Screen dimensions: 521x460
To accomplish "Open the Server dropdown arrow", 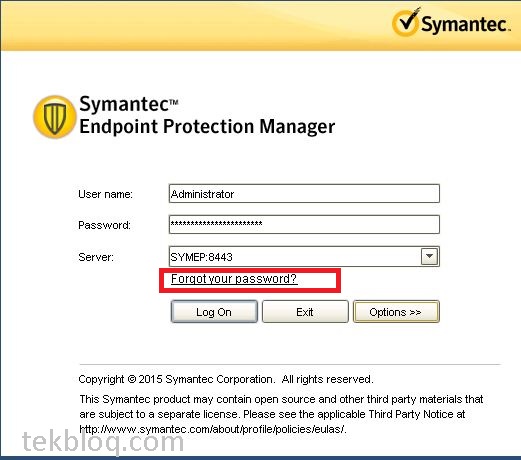I will (x=429, y=256).
